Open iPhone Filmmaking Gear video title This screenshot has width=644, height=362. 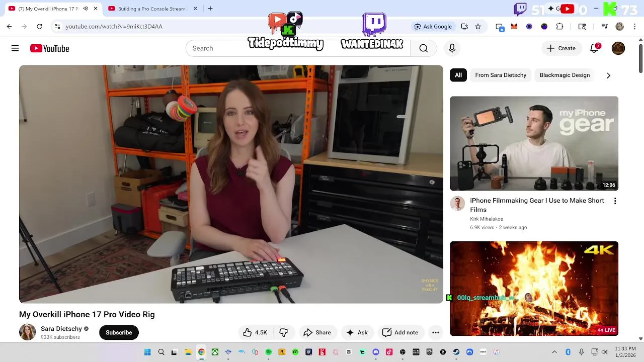[537, 205]
